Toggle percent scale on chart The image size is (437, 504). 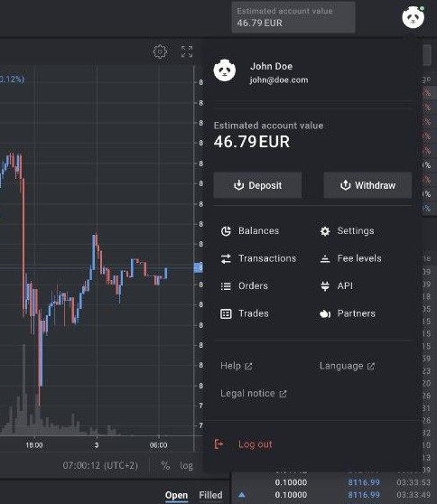coord(165,465)
